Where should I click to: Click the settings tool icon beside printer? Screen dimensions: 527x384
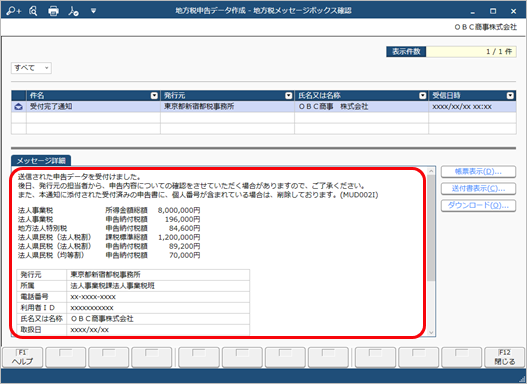click(73, 11)
